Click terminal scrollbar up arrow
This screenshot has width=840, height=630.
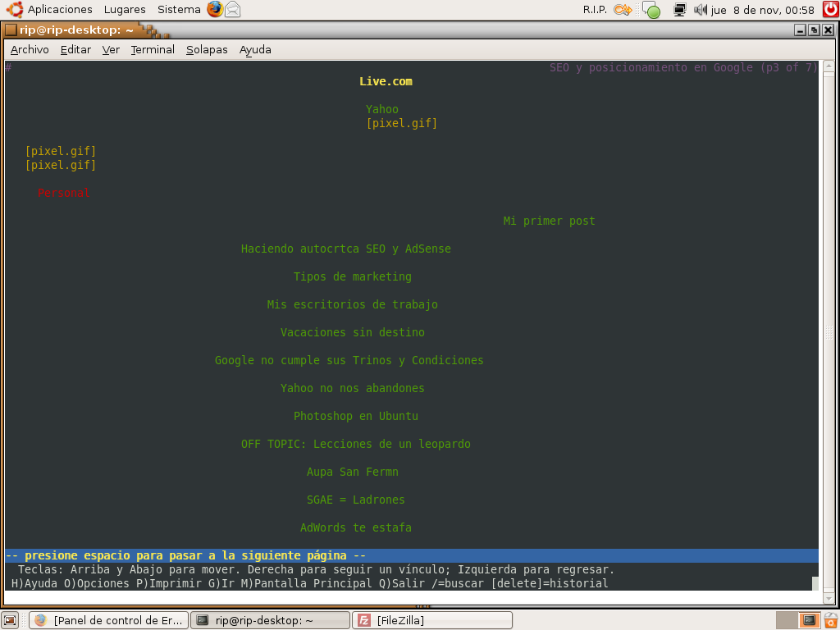pyautogui.click(x=829, y=66)
